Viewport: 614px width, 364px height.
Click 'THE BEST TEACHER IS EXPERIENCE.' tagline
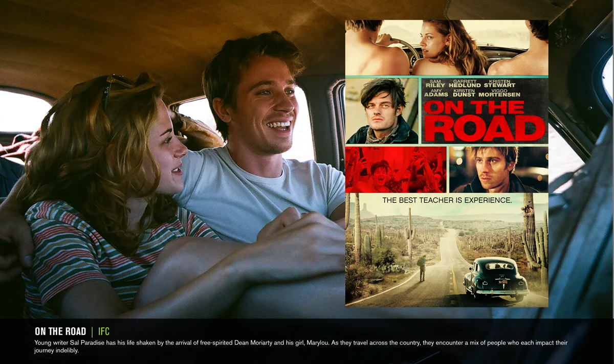(x=447, y=200)
